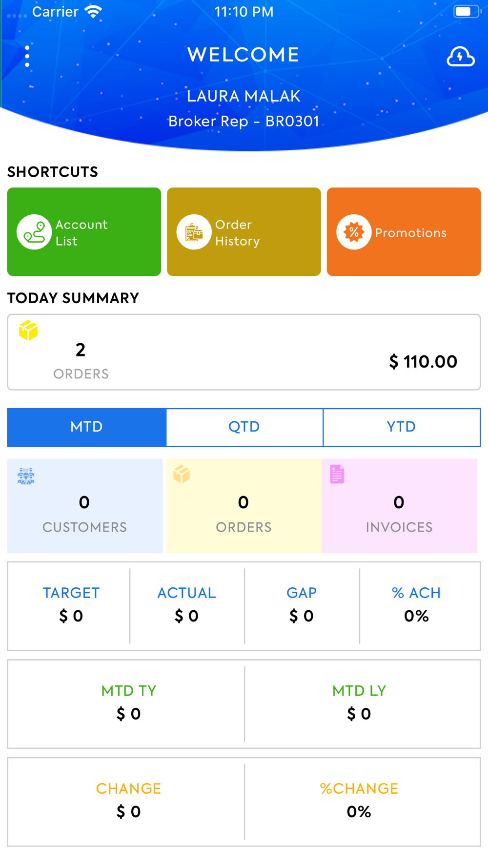The width and height of the screenshot is (488, 868).
Task: Switch to the QTD tab
Action: [x=244, y=427]
